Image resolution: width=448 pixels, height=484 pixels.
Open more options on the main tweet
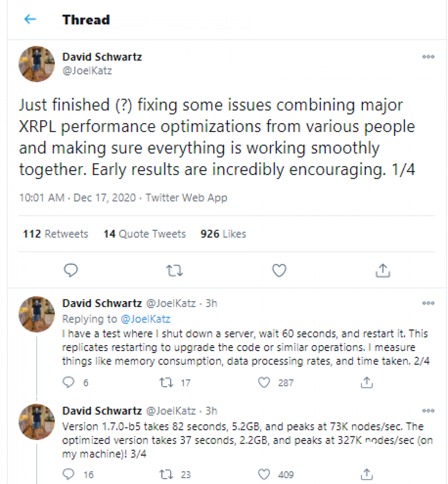tap(428, 56)
